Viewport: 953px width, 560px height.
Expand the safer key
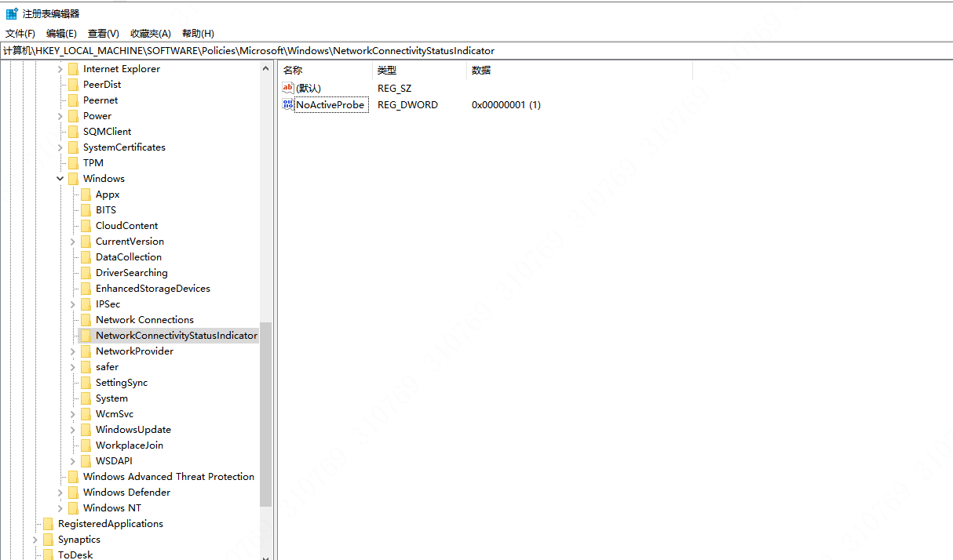click(73, 367)
